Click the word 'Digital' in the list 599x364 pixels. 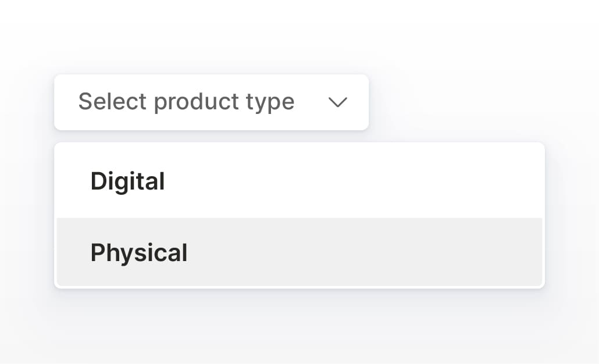[127, 180]
